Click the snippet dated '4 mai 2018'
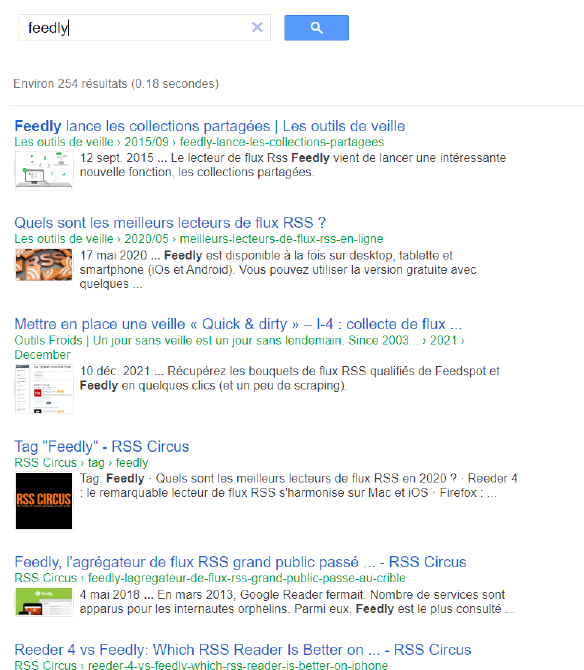 pyautogui.click(x=297, y=602)
